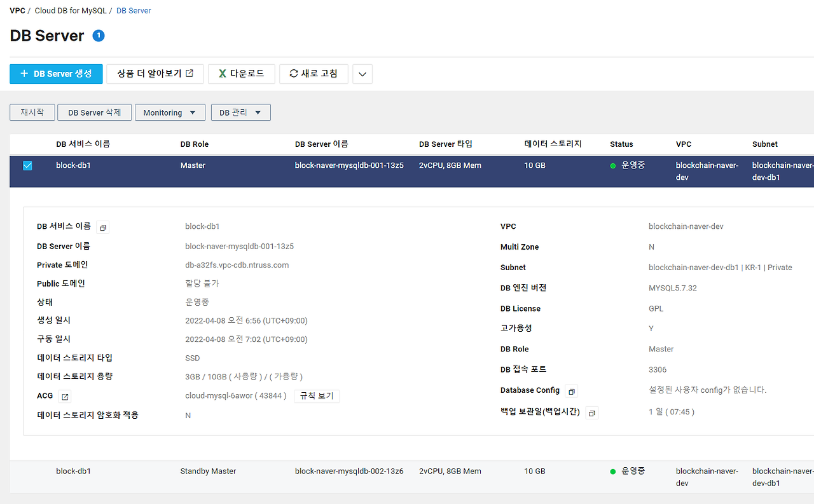This screenshot has width=814, height=504.
Task: Select the DB Server breadcrumb link
Action: (x=134, y=11)
